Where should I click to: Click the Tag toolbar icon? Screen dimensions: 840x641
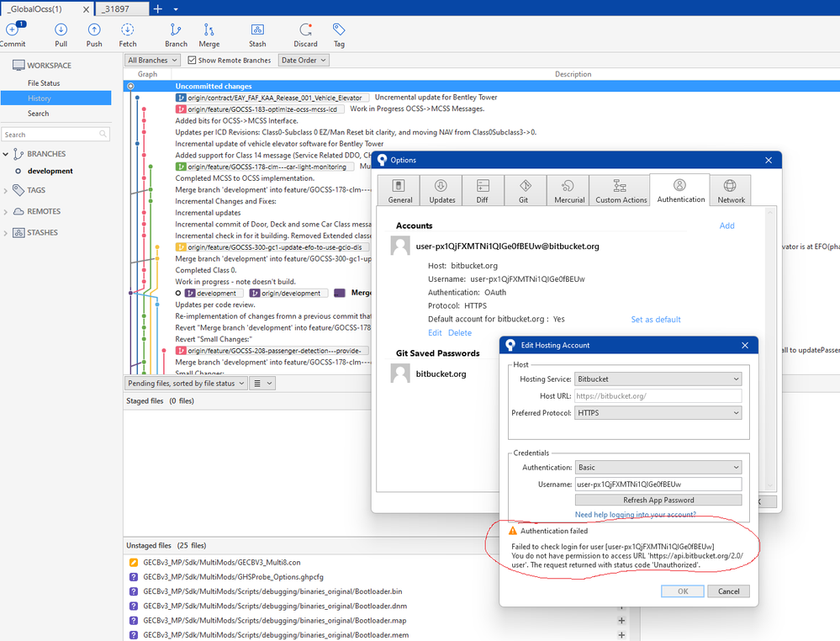coord(339,34)
